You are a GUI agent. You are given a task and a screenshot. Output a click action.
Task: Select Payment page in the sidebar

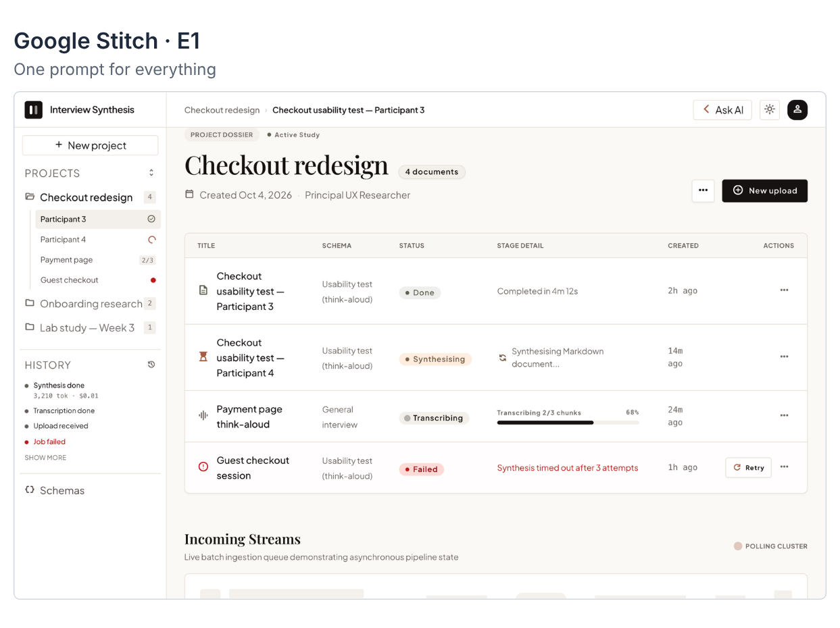pyautogui.click(x=98, y=259)
